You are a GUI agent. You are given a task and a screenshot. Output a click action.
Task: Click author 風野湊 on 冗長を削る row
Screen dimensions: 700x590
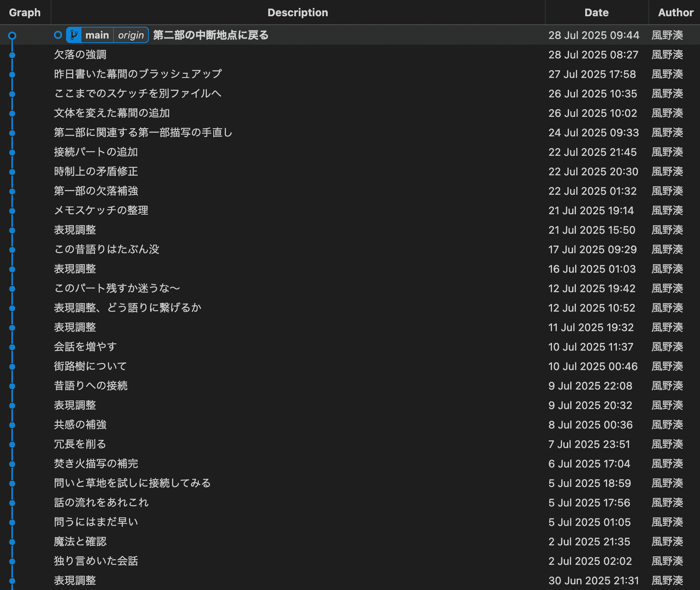[x=667, y=444]
